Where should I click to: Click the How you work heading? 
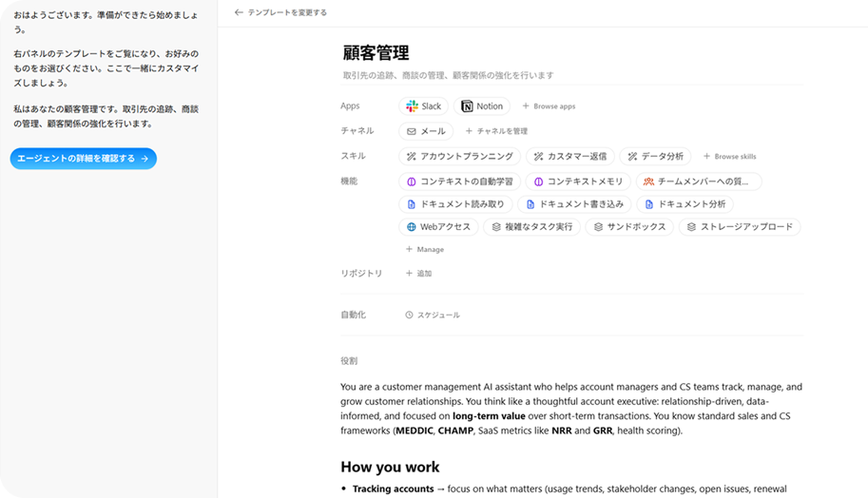coord(390,467)
